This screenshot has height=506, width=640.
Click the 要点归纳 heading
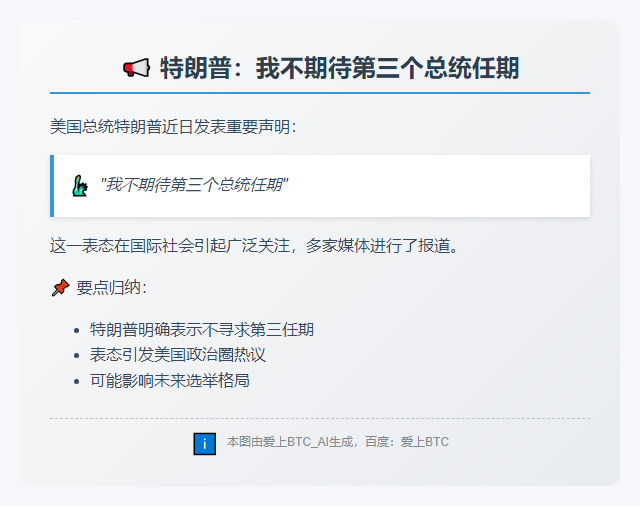(111, 288)
